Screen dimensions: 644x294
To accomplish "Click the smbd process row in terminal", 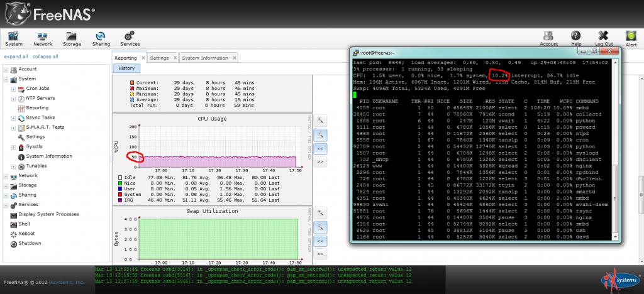I will 480,108.
